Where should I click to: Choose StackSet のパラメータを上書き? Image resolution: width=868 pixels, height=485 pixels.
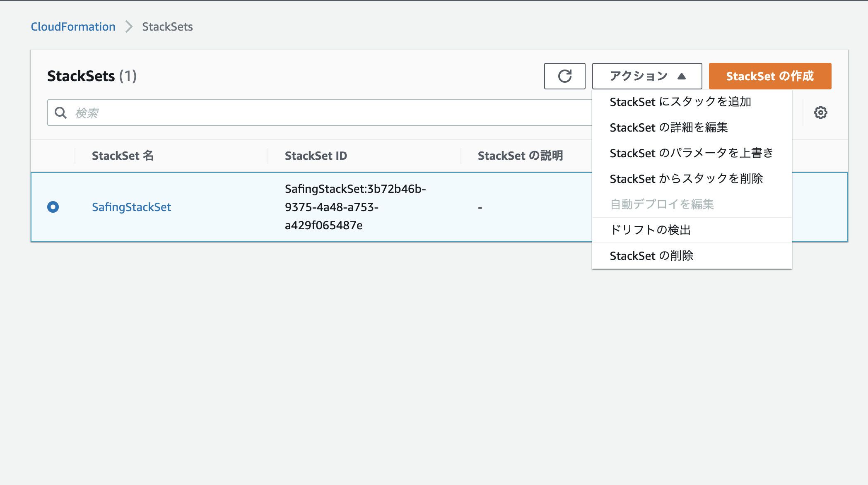coord(692,153)
